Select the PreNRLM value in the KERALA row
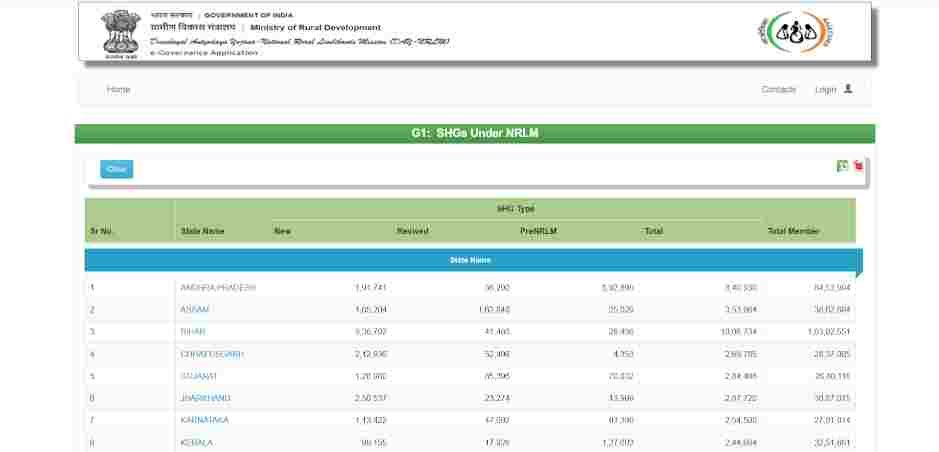Viewport: 939px width, 452px height. pos(617,443)
